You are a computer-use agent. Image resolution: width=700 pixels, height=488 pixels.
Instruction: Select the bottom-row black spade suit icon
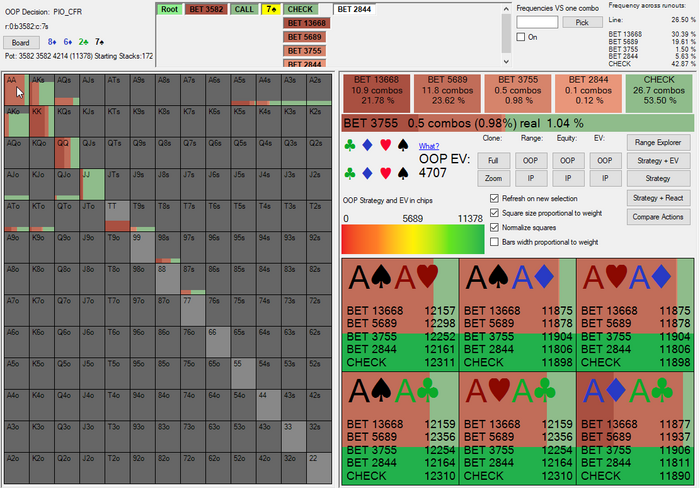(403, 173)
